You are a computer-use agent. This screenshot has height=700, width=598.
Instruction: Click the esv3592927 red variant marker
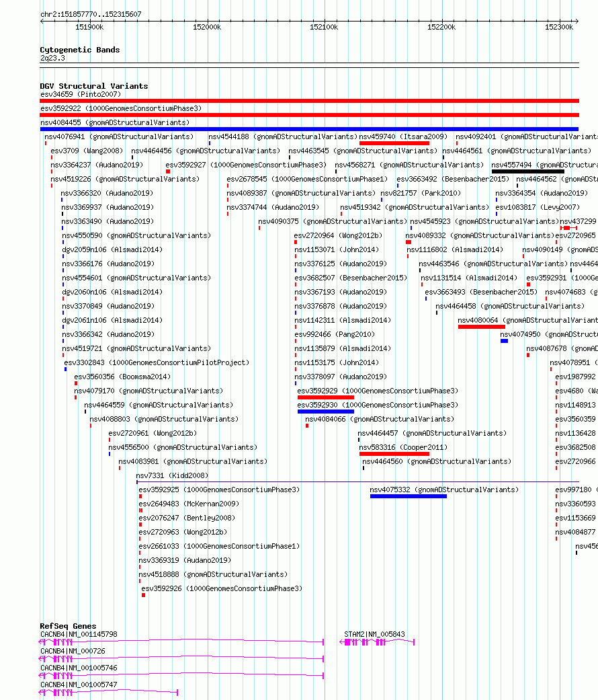pos(168,171)
